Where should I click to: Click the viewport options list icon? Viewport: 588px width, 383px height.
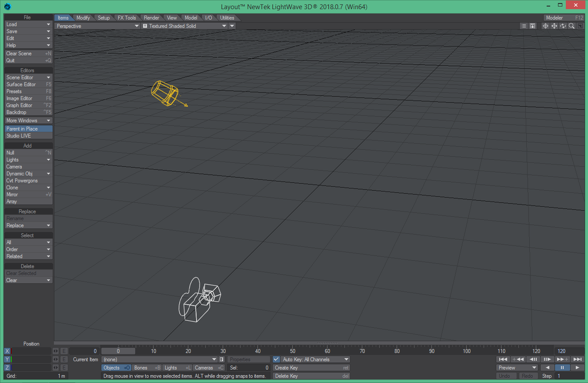coord(524,26)
